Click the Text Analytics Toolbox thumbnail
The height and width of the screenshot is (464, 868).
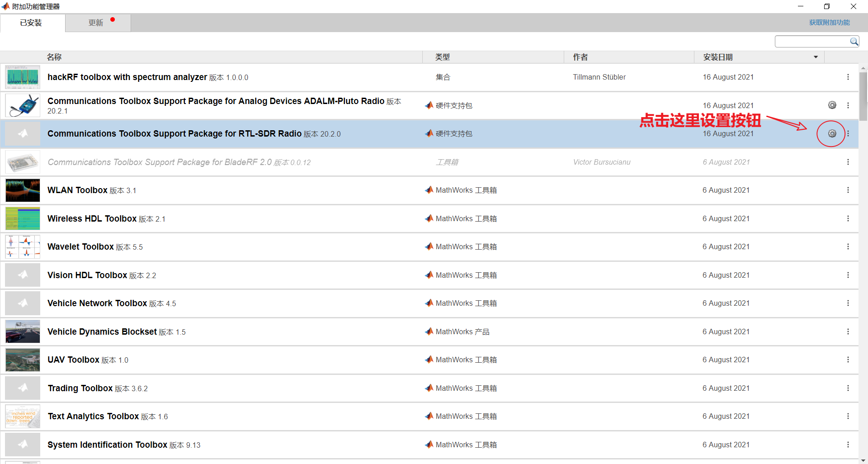[x=23, y=416]
